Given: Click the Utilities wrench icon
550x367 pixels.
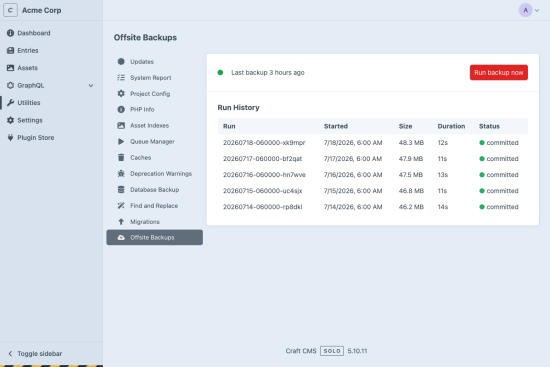Looking at the screenshot, I should [x=11, y=102].
